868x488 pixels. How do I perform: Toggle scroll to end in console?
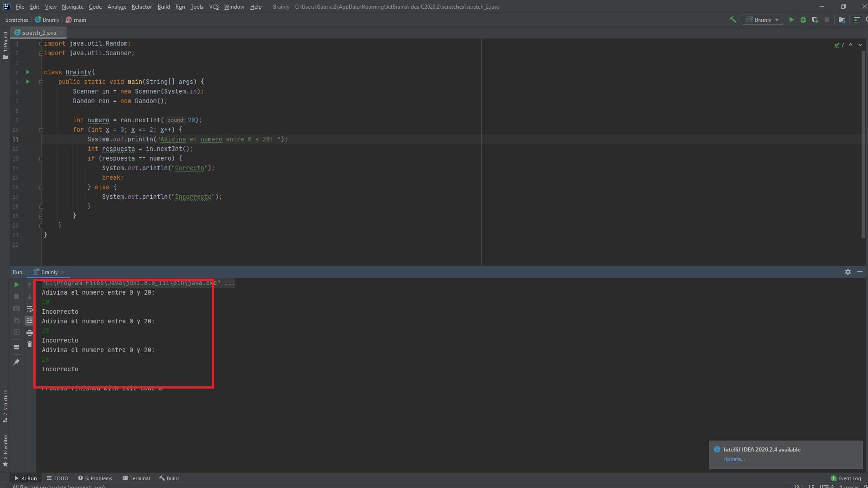pyautogui.click(x=30, y=321)
